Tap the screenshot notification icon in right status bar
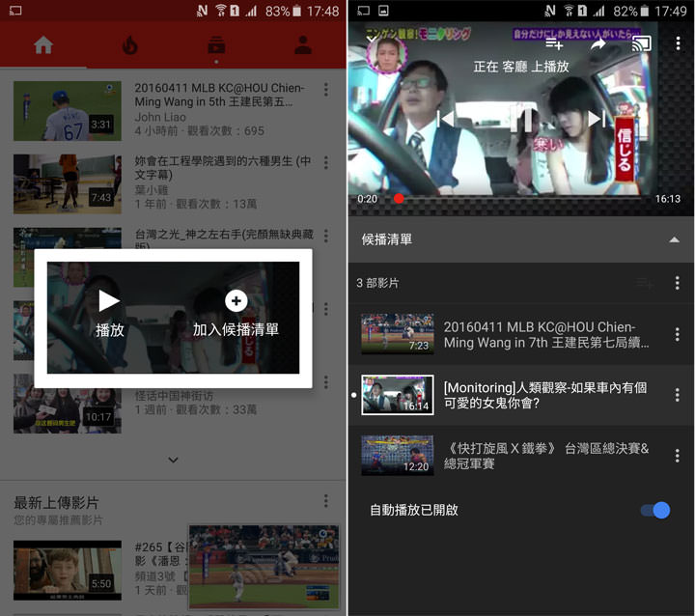 tap(383, 11)
